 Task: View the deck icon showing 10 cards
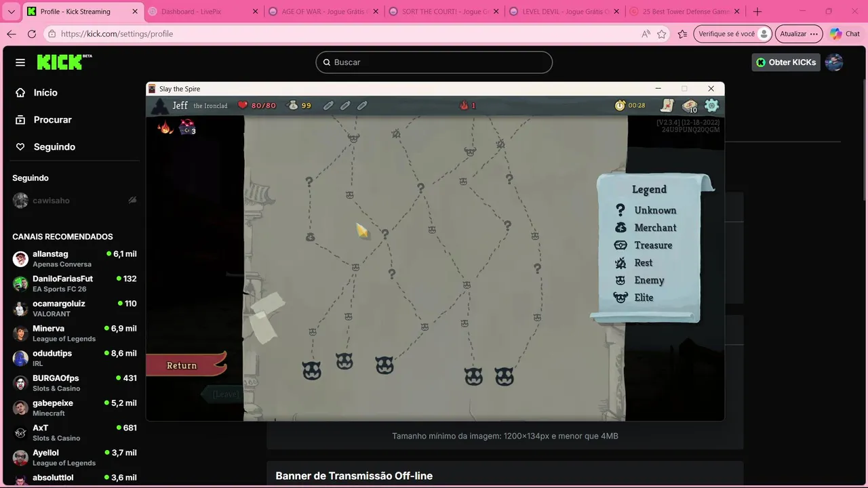click(x=690, y=106)
